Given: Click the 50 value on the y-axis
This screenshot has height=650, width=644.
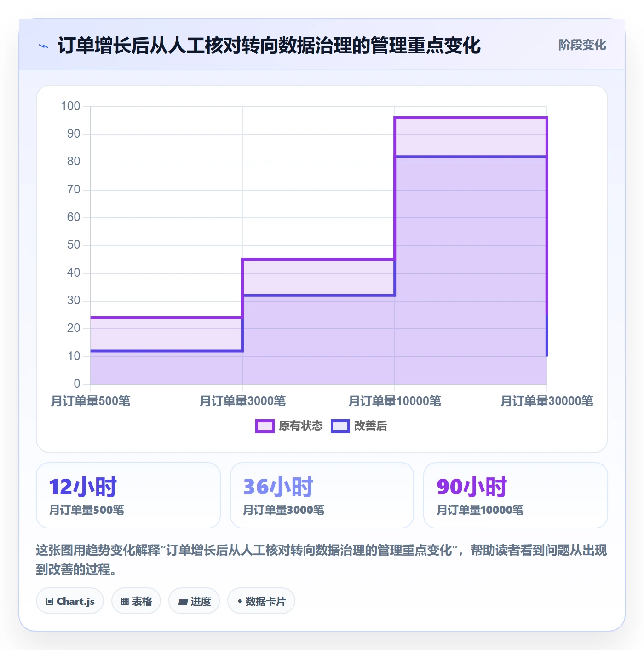Looking at the screenshot, I should tap(74, 245).
